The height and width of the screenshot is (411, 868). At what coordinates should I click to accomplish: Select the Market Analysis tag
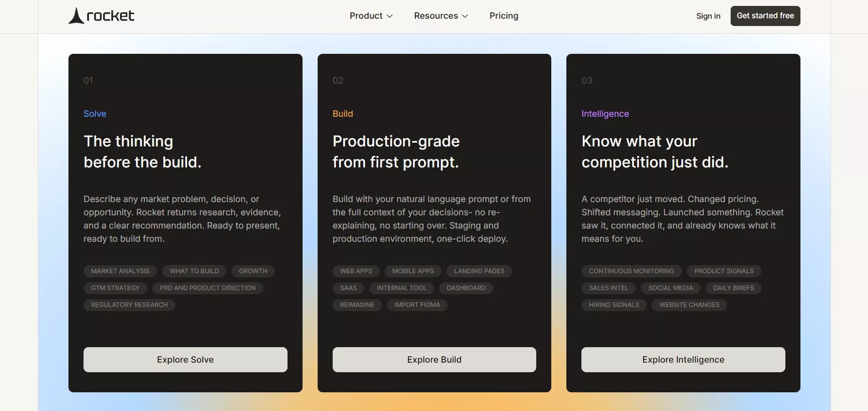tap(120, 271)
